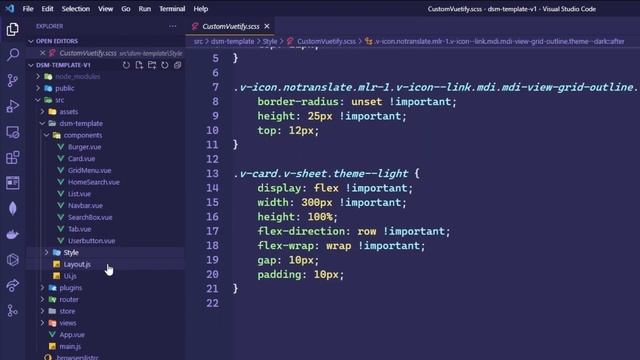640x360 pixels.
Task: Open the Docker view icon
Action: click(13, 234)
